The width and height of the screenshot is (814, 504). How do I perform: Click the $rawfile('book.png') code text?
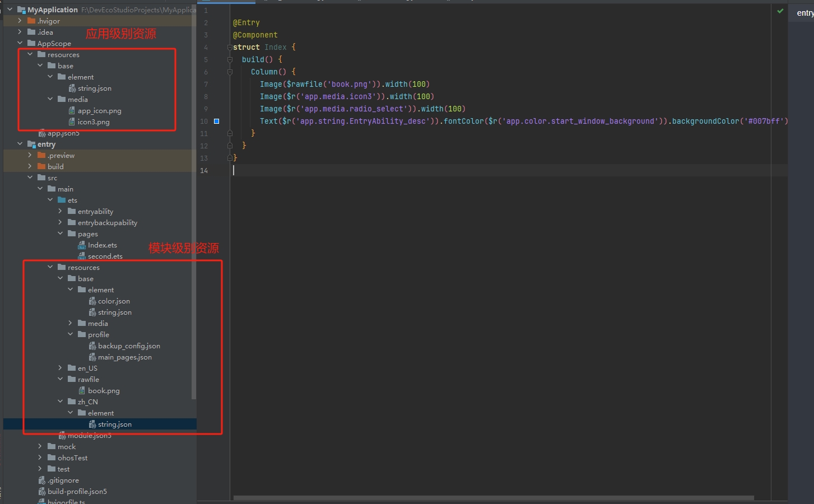[x=329, y=84]
